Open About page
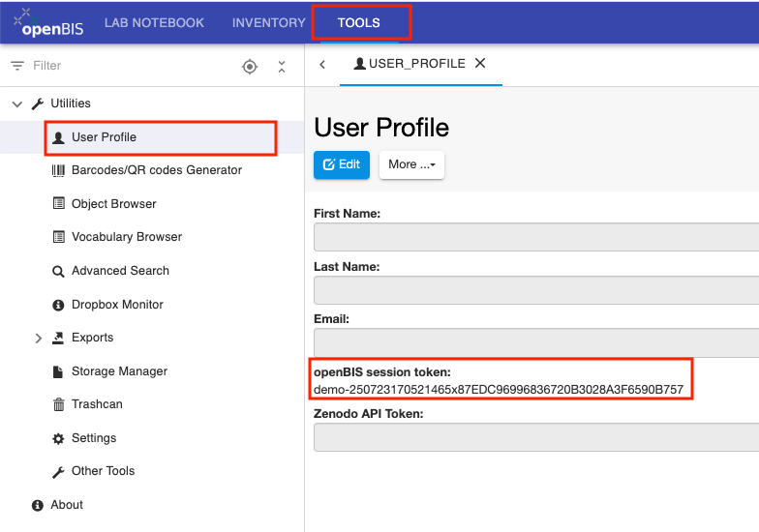This screenshot has width=759, height=532. pos(67,505)
